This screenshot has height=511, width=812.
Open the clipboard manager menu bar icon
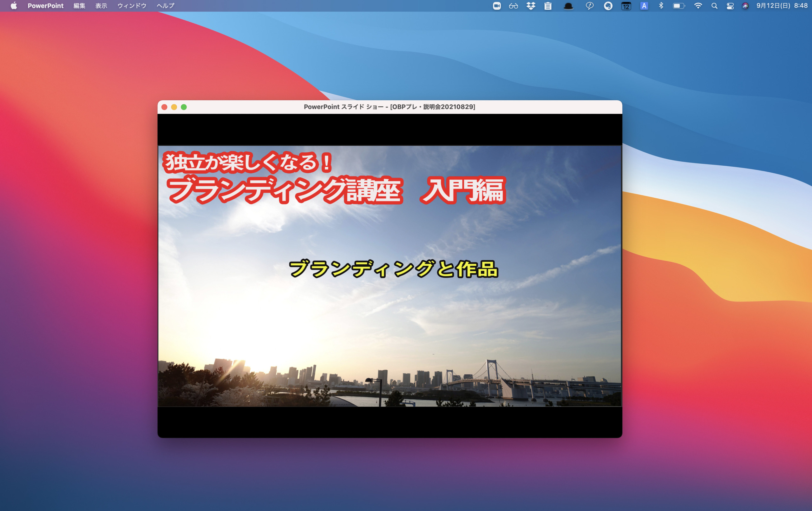point(548,6)
